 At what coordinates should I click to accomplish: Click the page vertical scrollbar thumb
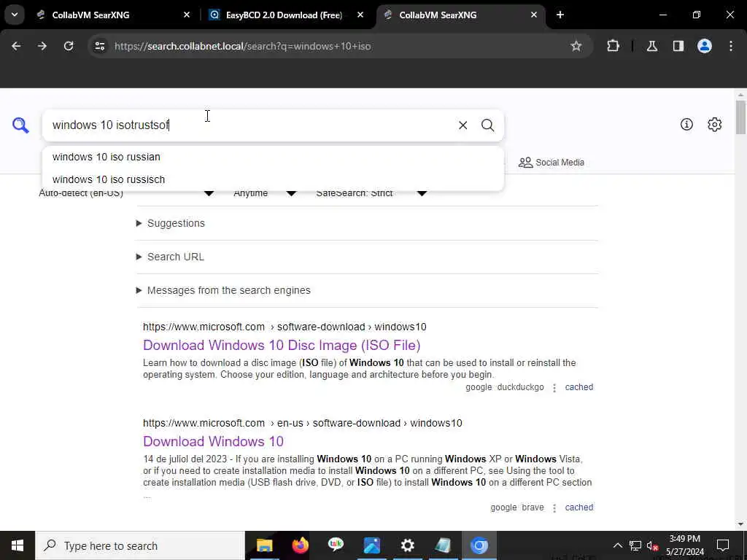[x=740, y=117]
